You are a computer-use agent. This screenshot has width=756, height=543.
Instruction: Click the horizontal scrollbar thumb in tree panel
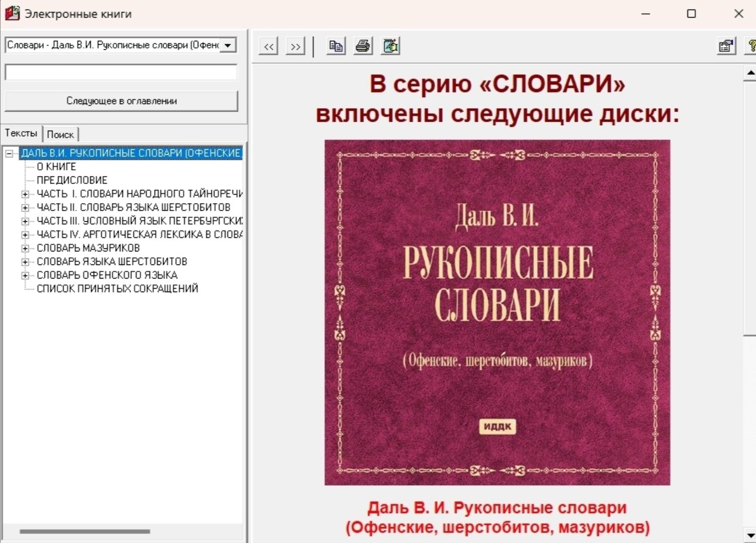[84, 531]
